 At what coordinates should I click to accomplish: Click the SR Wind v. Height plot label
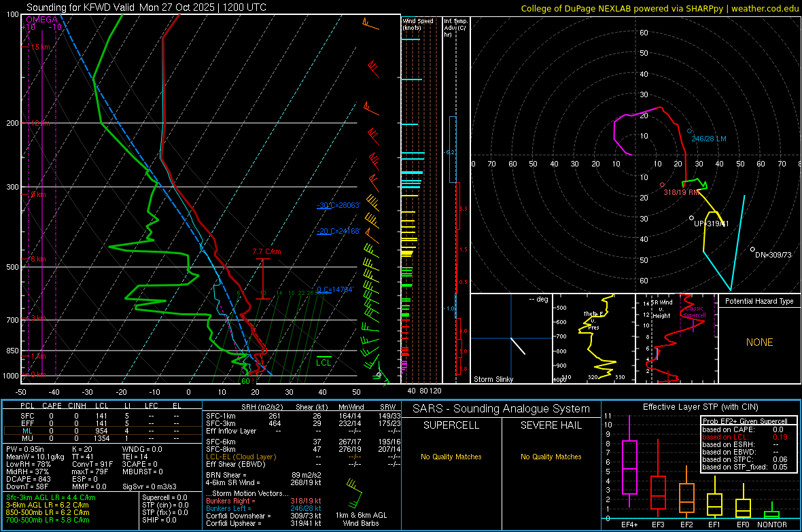(x=662, y=309)
